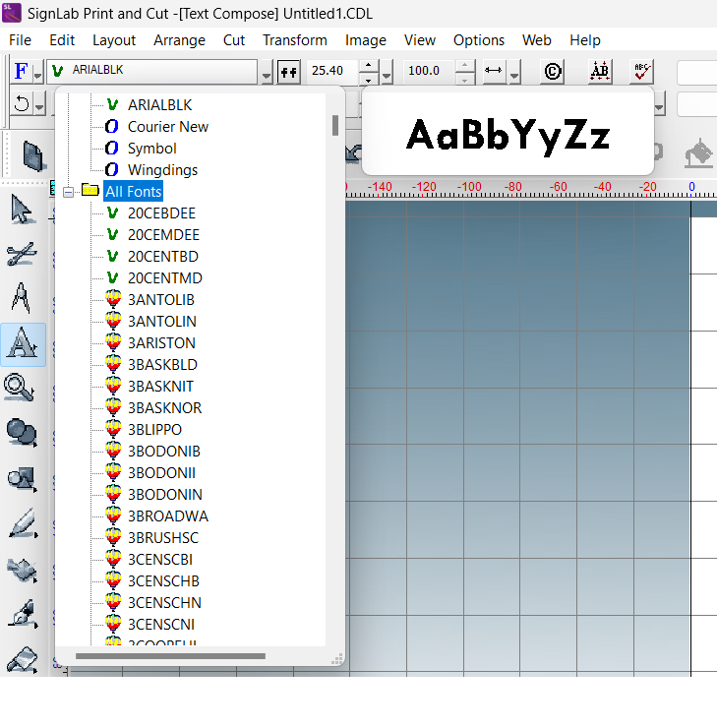The image size is (717, 728).
Task: Select ARIALBLK in the font list
Action: [x=159, y=105]
